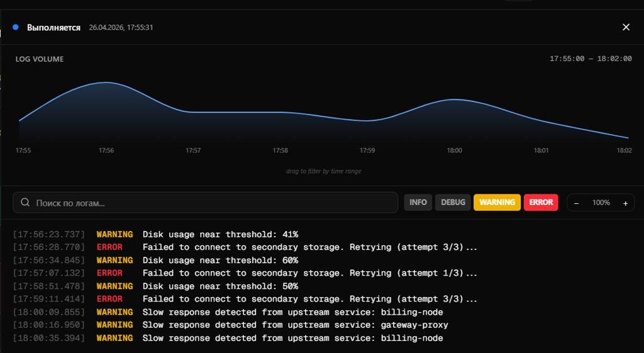Screen dimensions: 644x353
Task: Click the 18:02 chart axis label
Action: coord(625,150)
